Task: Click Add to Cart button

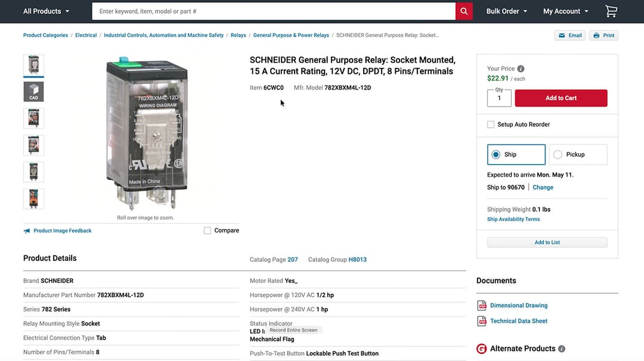Action: click(x=561, y=98)
